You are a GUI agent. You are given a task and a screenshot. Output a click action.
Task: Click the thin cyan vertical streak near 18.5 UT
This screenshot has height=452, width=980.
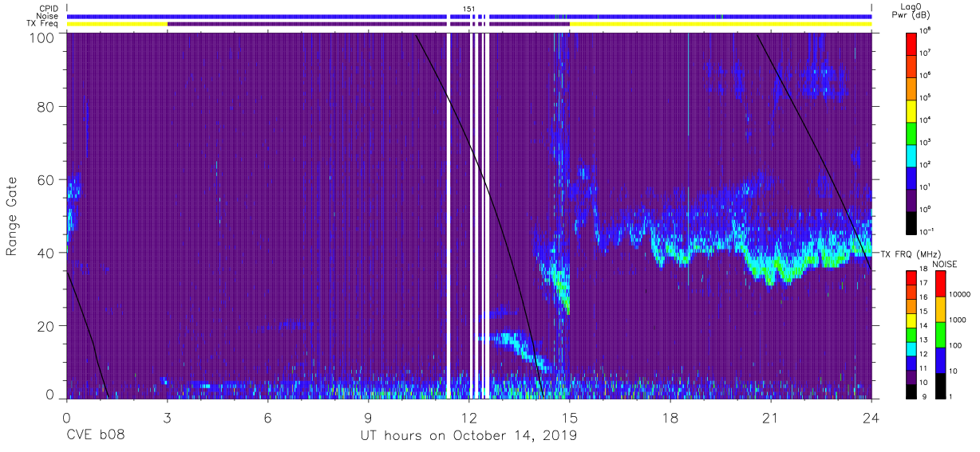tap(687, 159)
